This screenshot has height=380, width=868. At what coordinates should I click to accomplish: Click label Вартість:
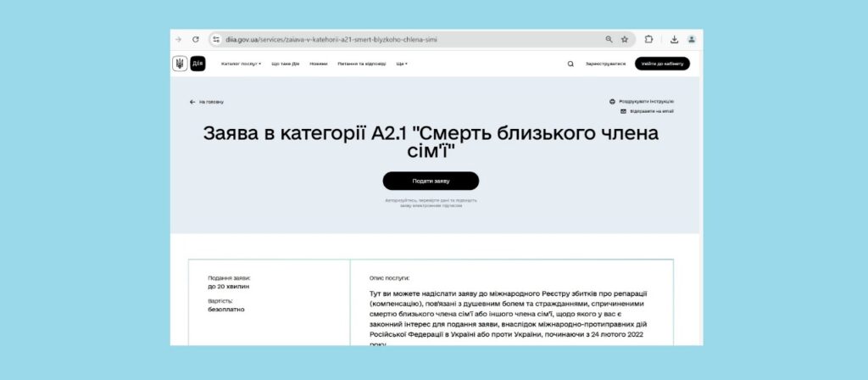pos(220,301)
